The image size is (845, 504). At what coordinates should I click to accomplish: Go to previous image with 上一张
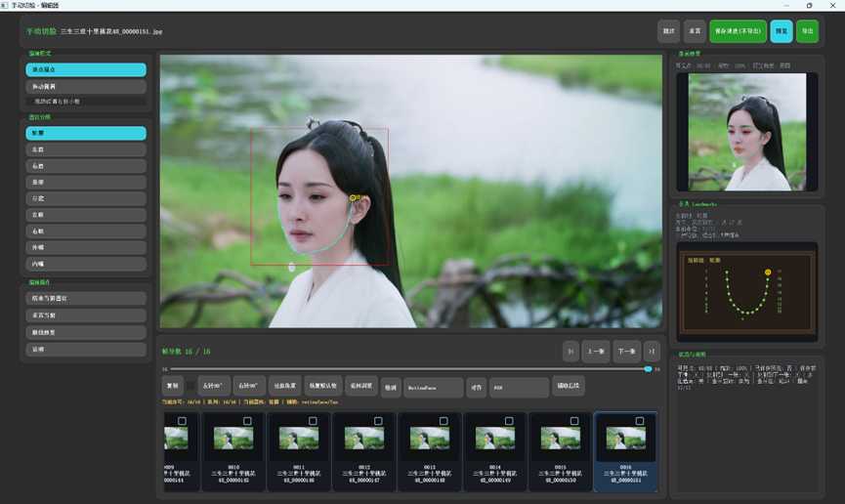click(x=596, y=352)
